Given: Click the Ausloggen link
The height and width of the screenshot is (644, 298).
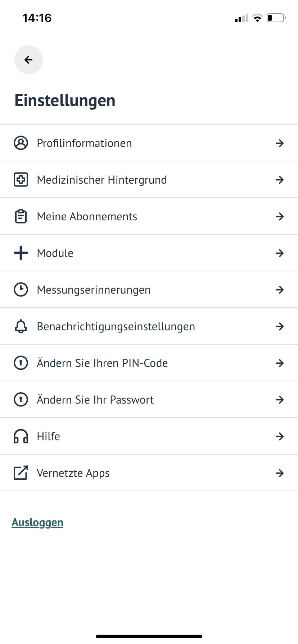Looking at the screenshot, I should tap(37, 523).
